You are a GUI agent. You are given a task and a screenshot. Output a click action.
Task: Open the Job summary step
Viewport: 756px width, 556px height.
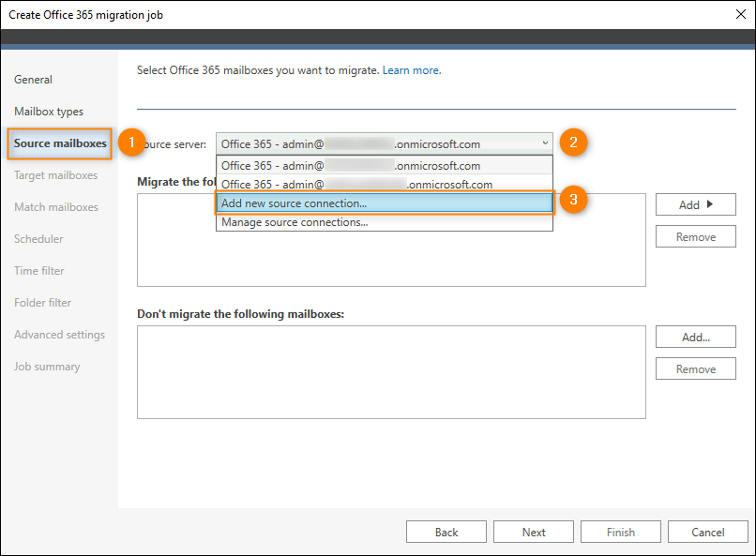[x=47, y=367]
